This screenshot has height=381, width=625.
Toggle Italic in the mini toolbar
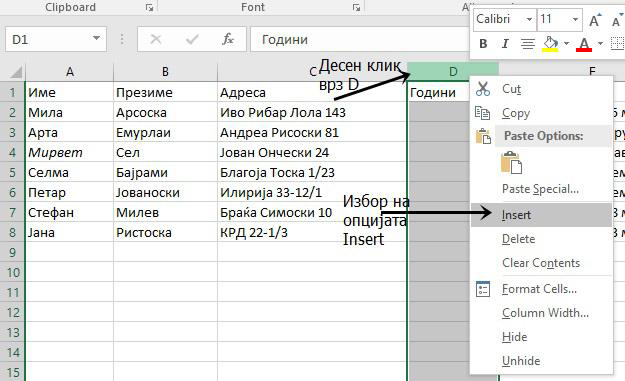coord(505,43)
